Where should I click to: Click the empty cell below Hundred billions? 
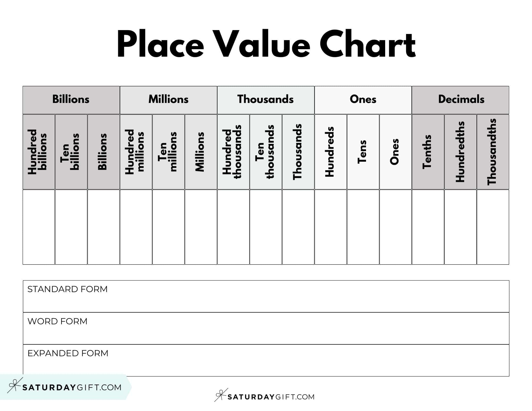click(39, 227)
